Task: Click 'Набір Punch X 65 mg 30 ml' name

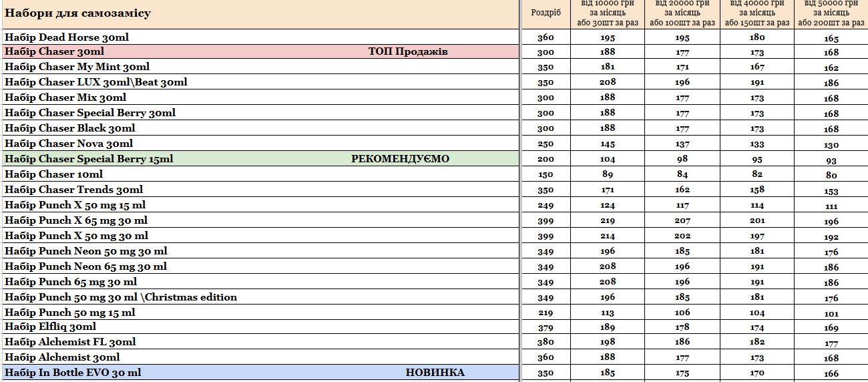Action: pyautogui.click(x=76, y=220)
